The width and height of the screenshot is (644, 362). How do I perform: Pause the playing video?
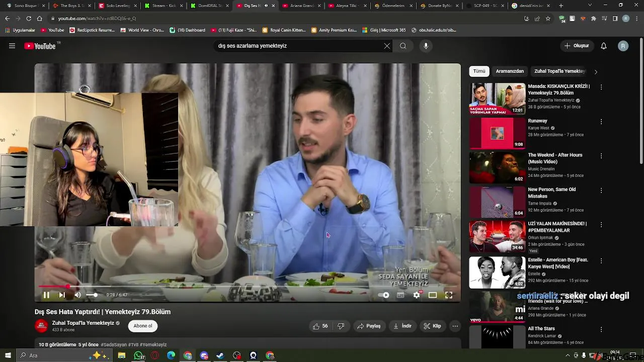tap(46, 295)
